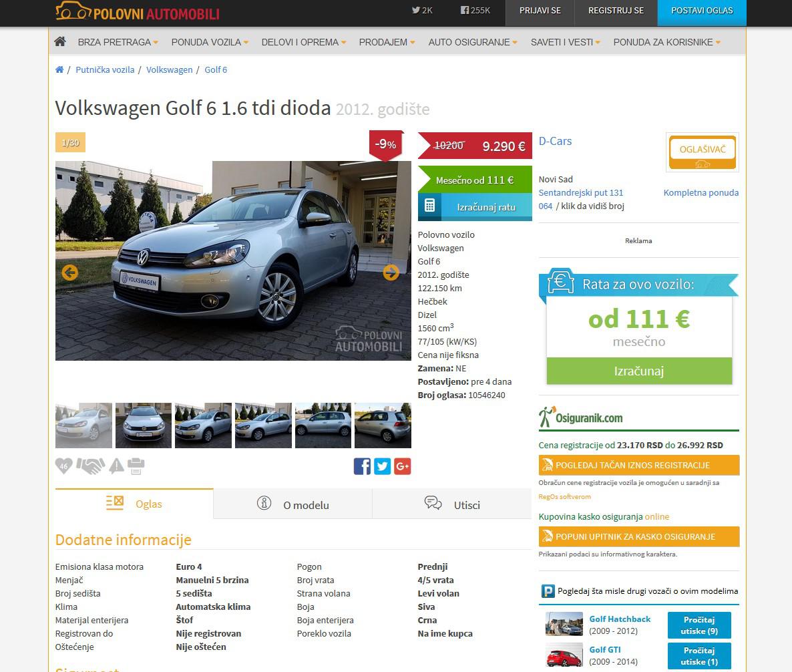Screen dimensions: 792x672
Task: Switch to the Utisci tab
Action: pos(452,504)
